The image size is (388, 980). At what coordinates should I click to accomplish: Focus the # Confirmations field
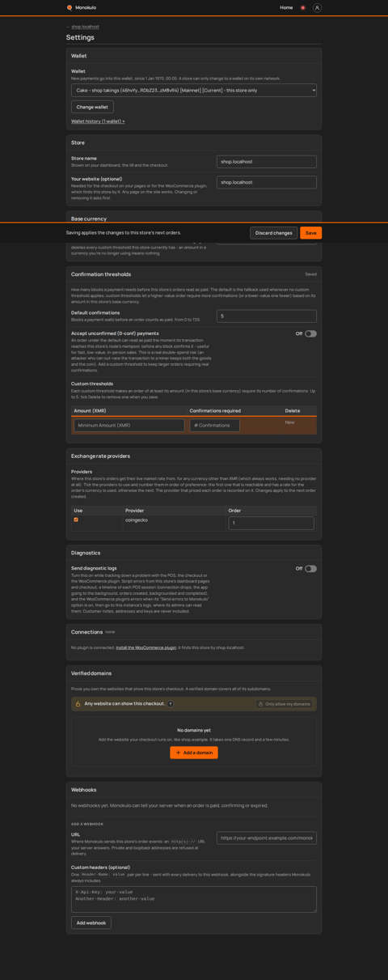(x=215, y=425)
